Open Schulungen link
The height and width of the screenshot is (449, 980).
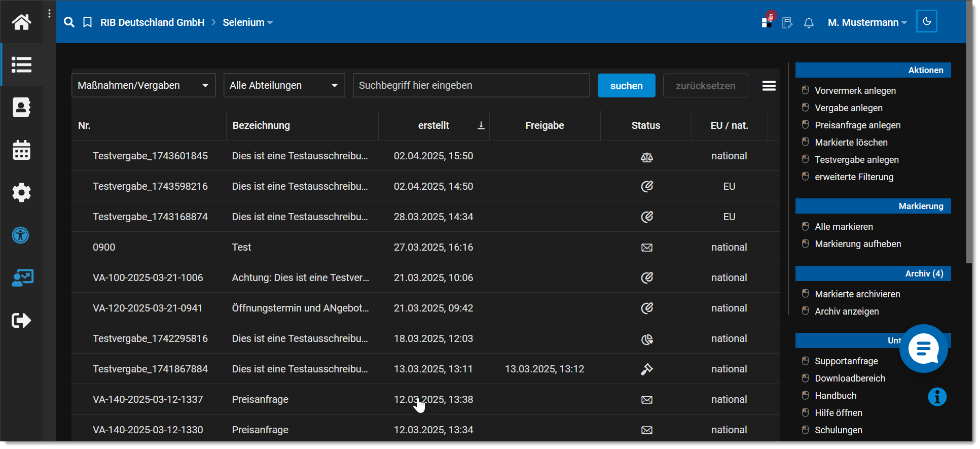[x=838, y=430]
